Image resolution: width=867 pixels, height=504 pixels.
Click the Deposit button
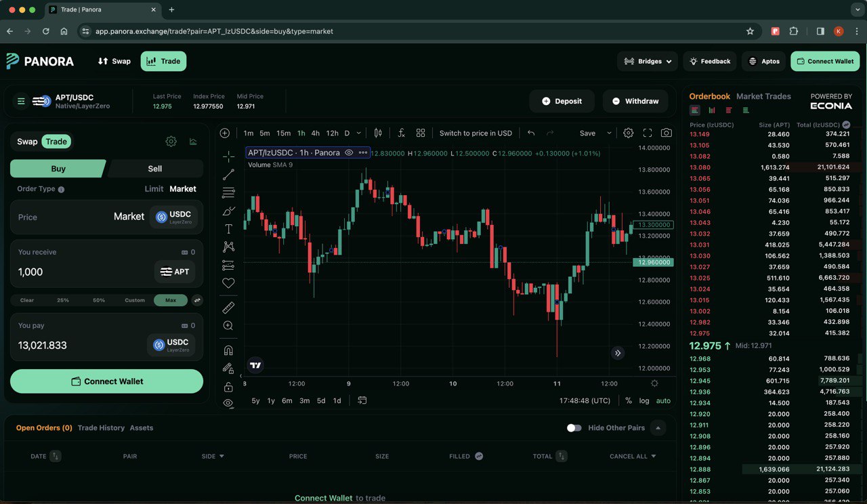click(x=562, y=101)
